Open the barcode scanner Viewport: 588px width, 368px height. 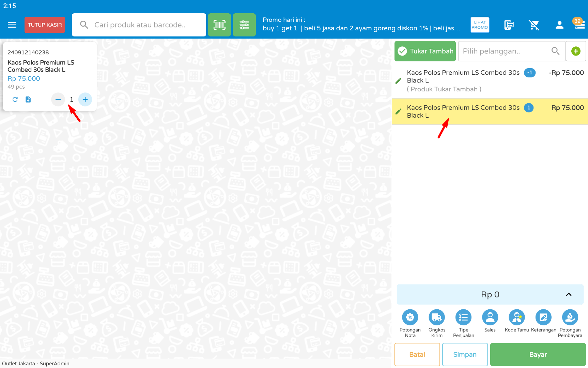point(219,25)
